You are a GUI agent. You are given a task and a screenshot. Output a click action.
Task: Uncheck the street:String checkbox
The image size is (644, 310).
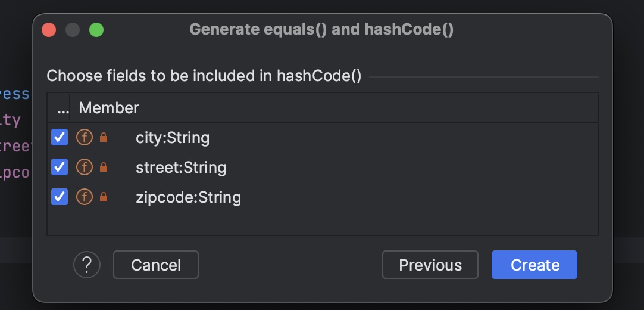pos(60,167)
